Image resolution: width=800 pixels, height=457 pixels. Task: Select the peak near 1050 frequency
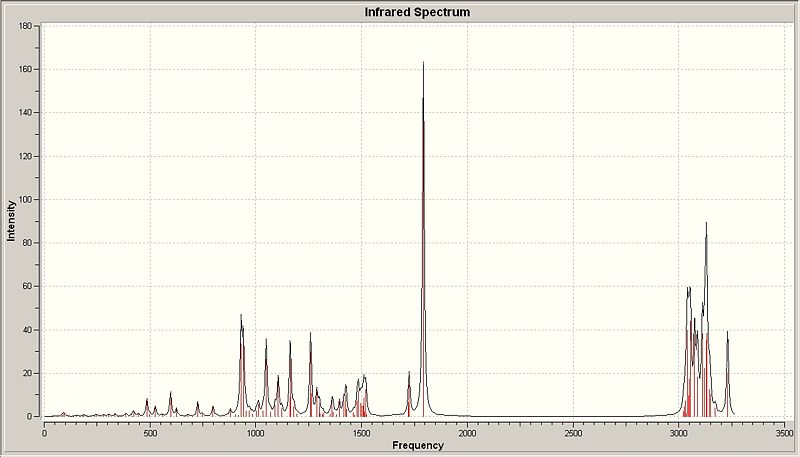click(266, 377)
